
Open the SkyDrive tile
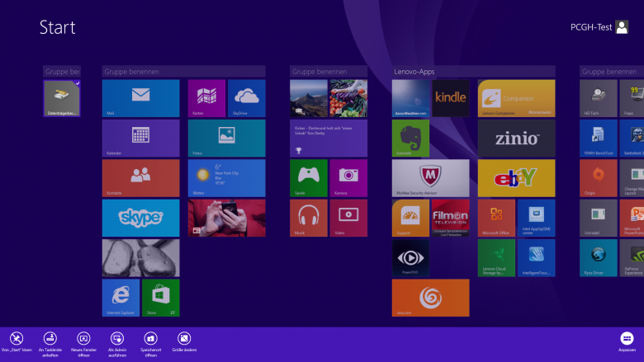[246, 98]
